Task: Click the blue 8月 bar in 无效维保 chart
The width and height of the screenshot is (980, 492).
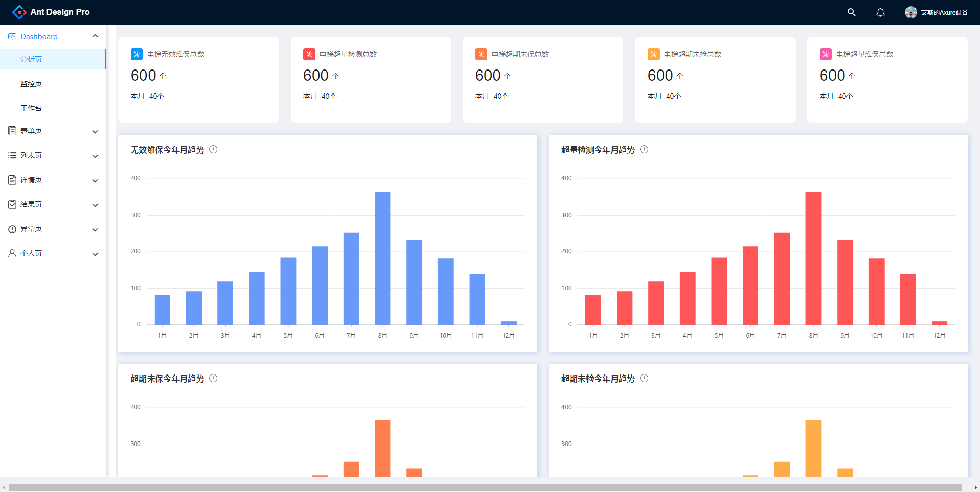Action: point(383,258)
